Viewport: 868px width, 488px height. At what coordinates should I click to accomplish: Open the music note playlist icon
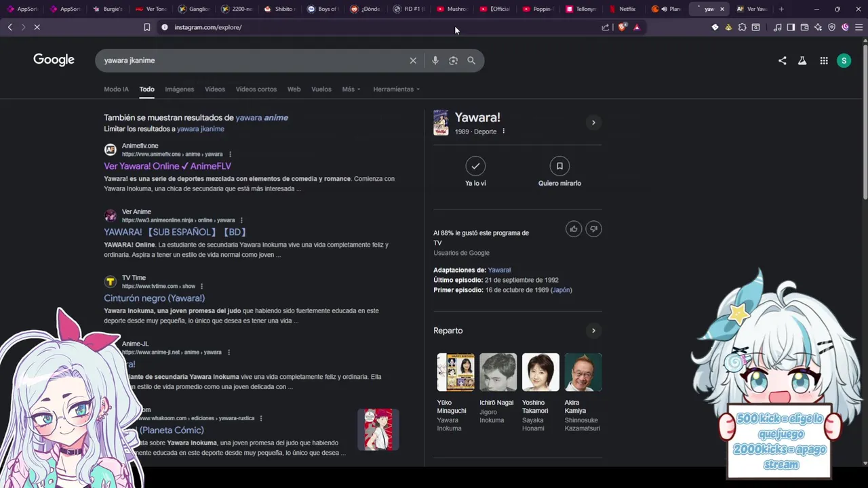point(777,27)
